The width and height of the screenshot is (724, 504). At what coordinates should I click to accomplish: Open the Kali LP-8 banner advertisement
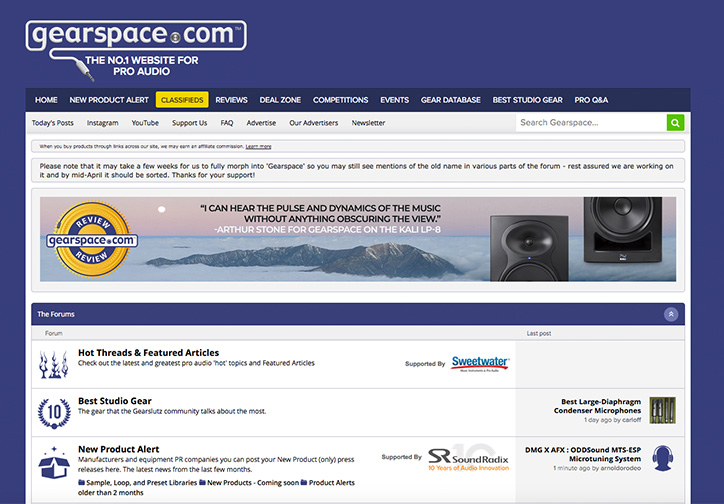(358, 240)
